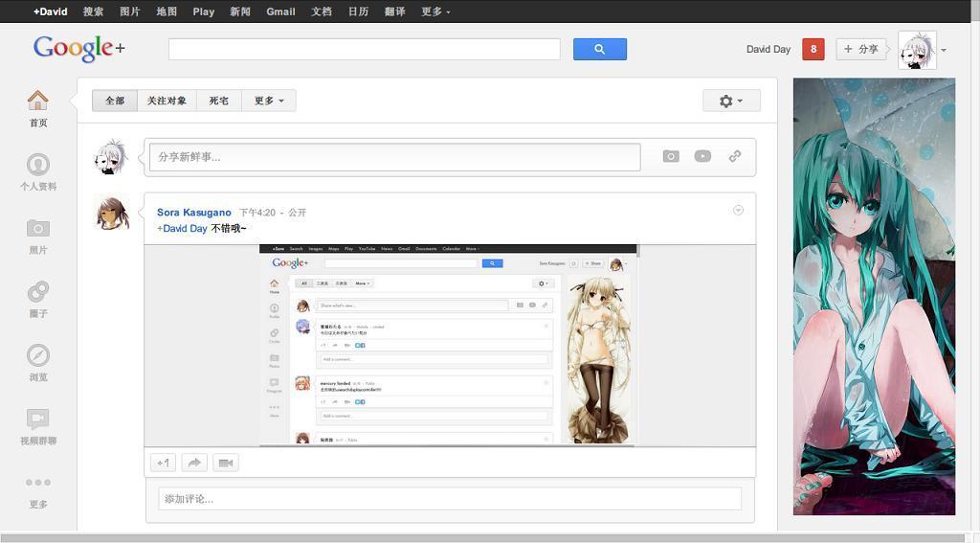Open the gear settings dropdown
This screenshot has height=543, width=980.
(x=731, y=101)
